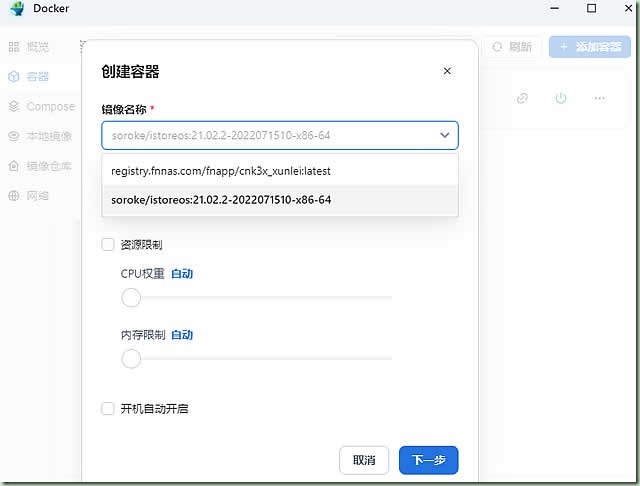
Task: Click the Docker app logo icon
Action: [17, 8]
